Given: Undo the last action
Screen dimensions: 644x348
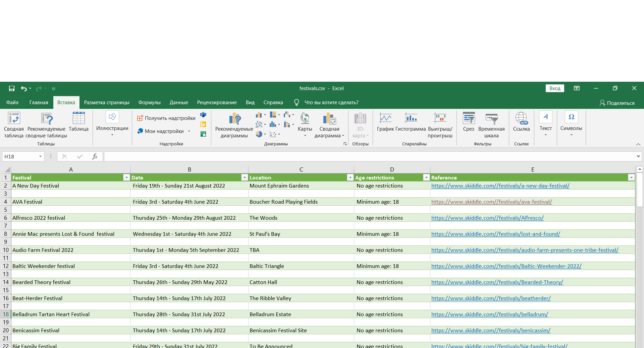Looking at the screenshot, I should 23,88.
